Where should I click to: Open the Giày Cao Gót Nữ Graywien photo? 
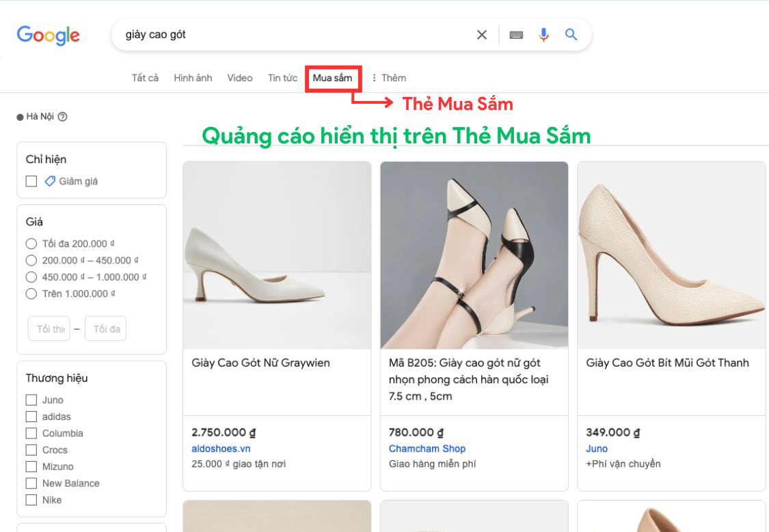pyautogui.click(x=276, y=255)
